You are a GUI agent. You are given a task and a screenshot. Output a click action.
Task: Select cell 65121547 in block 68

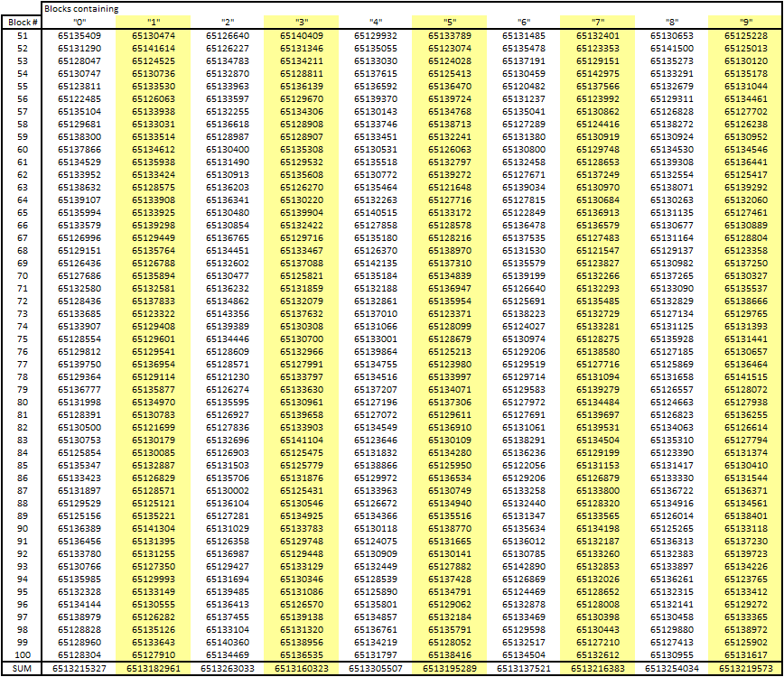coord(598,251)
